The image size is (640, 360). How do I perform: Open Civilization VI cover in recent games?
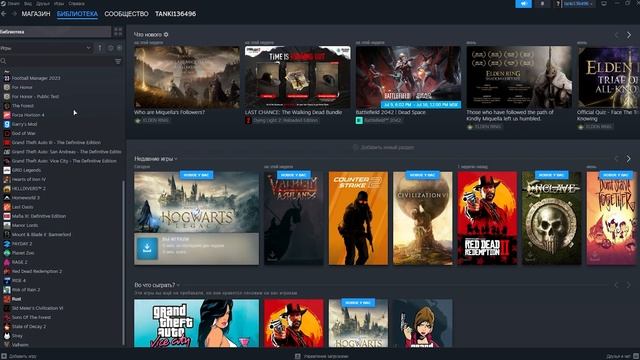coord(422,218)
